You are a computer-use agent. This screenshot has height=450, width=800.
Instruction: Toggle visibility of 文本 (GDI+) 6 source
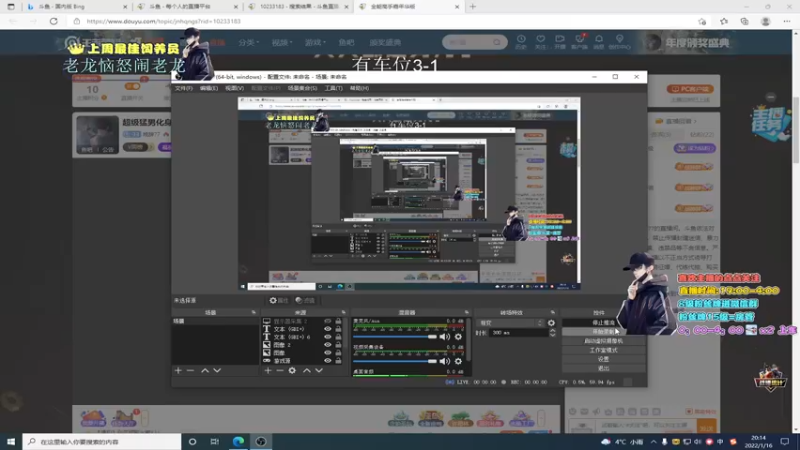point(328,337)
